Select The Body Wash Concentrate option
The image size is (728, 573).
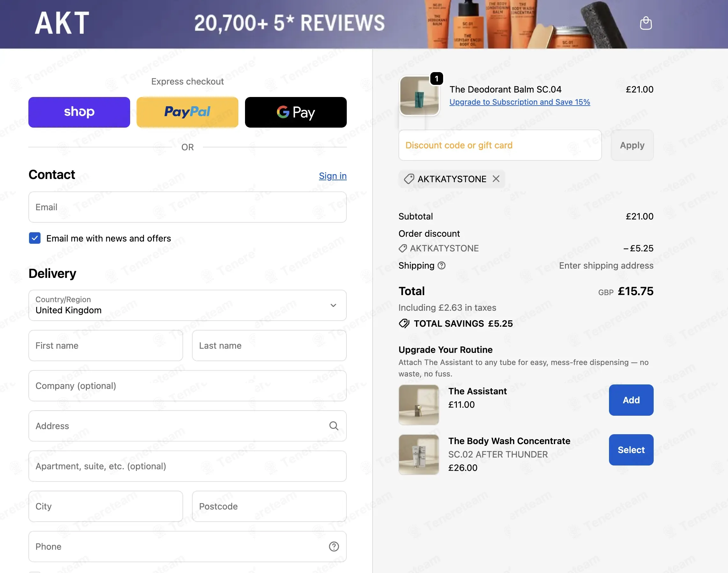631,450
